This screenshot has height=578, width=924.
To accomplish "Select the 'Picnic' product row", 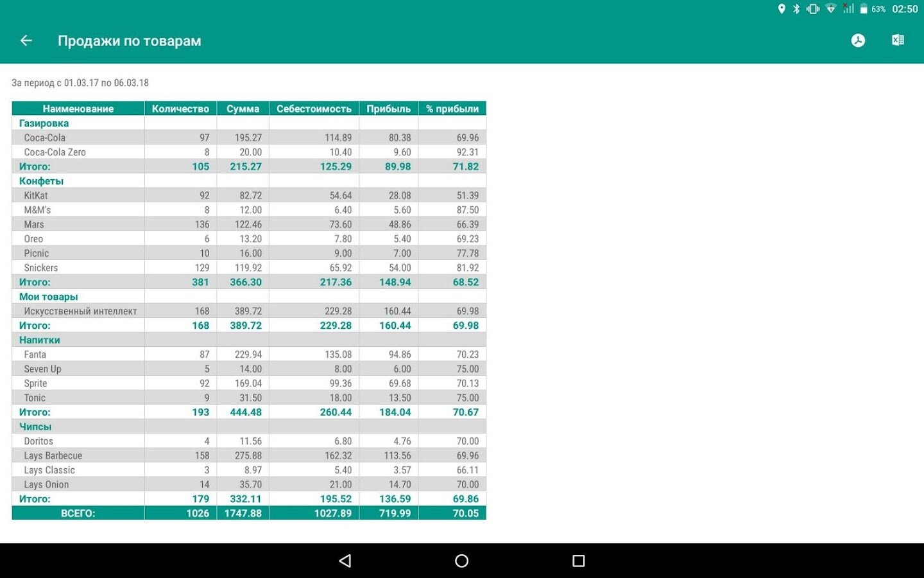I will click(249, 253).
